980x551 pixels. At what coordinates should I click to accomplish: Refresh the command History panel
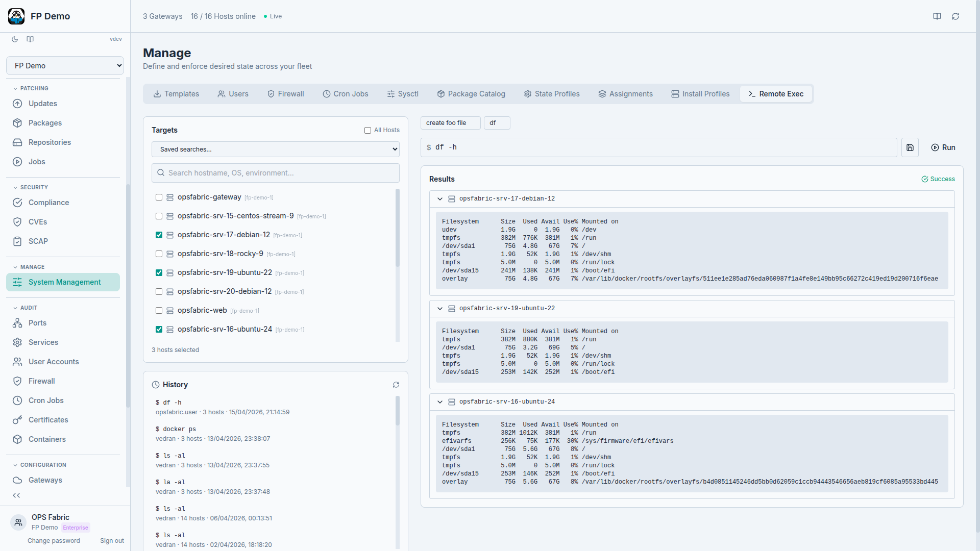click(397, 385)
